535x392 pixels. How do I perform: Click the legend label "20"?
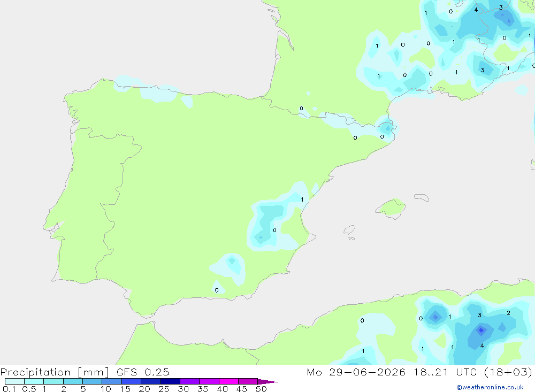pos(144,389)
